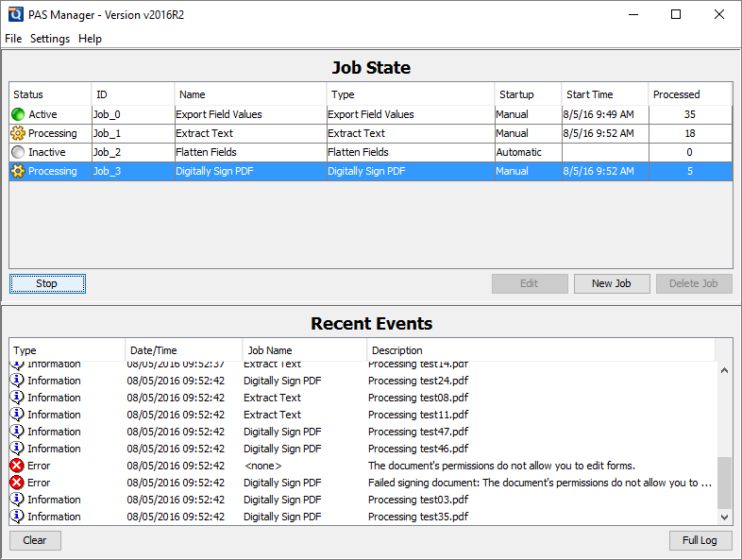Click 'Processing test35.pdf' description
The image size is (742, 560).
(x=418, y=517)
